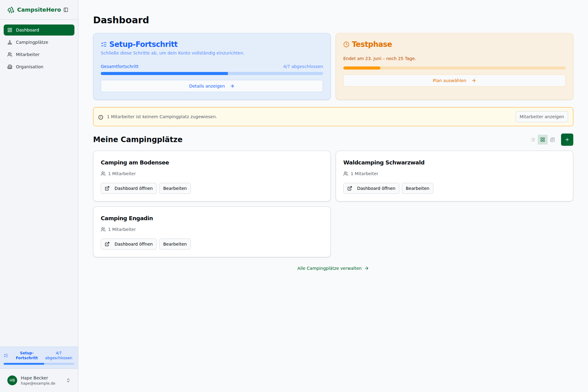Viewport: 588px width, 392px height.
Task: Click people icon on Camping am Bodensee card
Action: point(103,174)
